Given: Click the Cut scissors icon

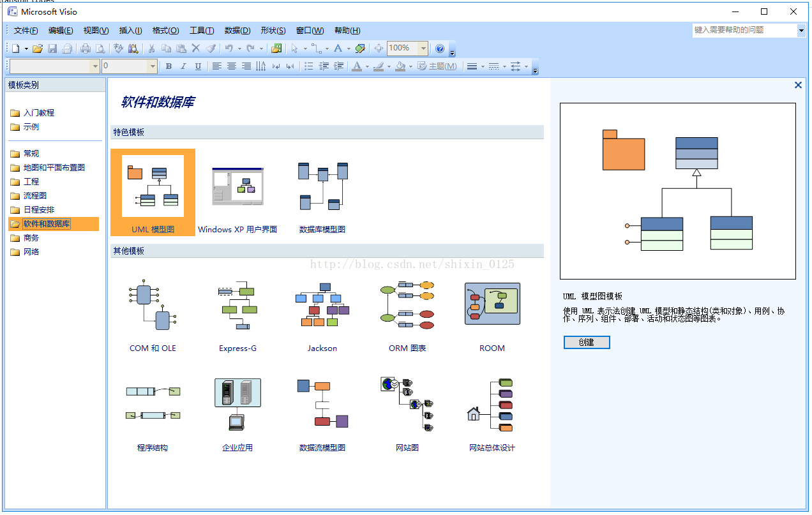Looking at the screenshot, I should [x=152, y=49].
